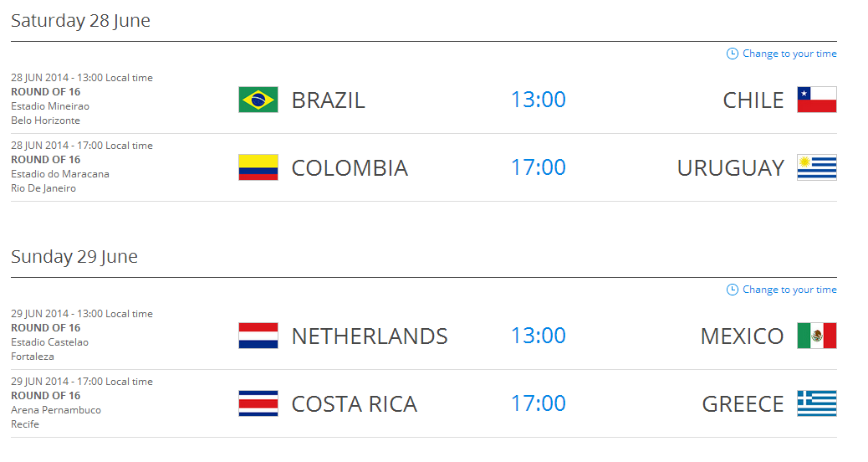The width and height of the screenshot is (868, 462).
Task: Click the Estadio do Maracana venue text
Action: [59, 174]
